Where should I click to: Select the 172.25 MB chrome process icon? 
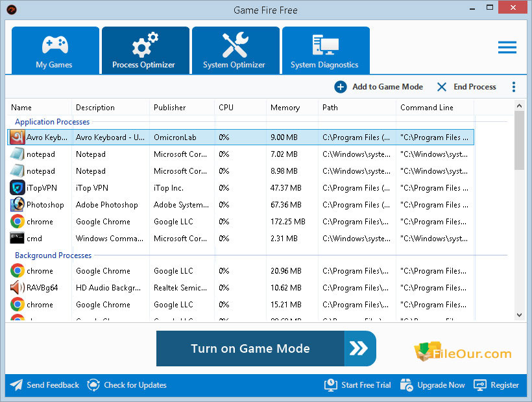tap(18, 222)
